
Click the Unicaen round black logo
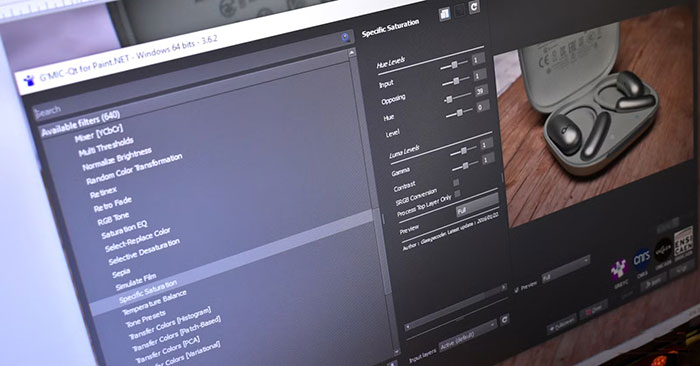pos(663,251)
